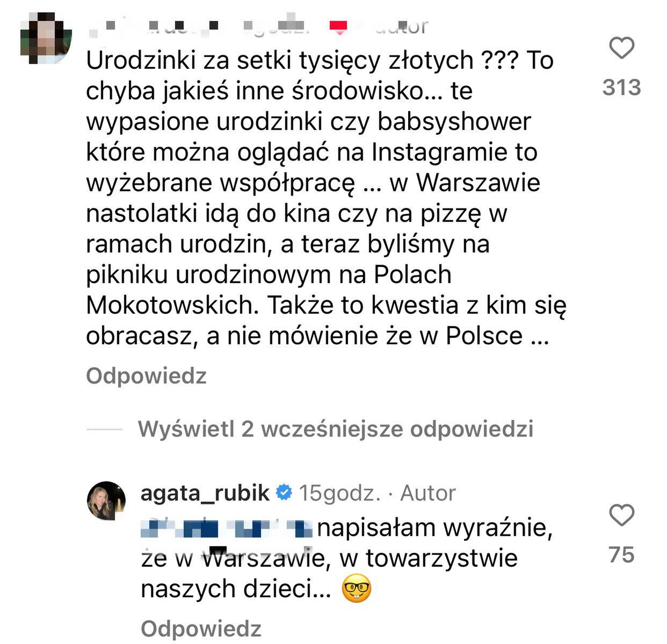The width and height of the screenshot is (667, 644).
Task: Click the blue verified badge beside agata_rubik
Action: pos(284,493)
